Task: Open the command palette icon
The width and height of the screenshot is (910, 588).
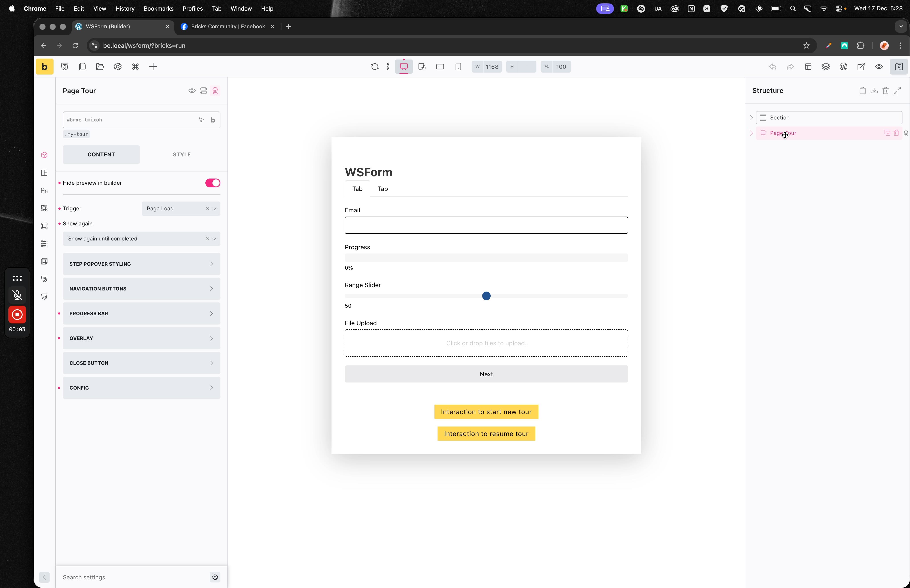Action: [135, 67]
